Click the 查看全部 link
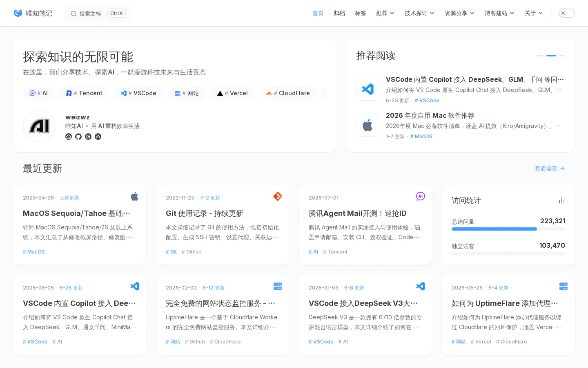Screen dimensions: 588x368 tap(550, 168)
